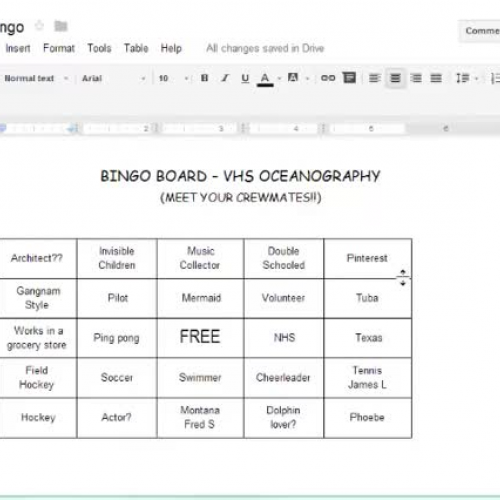The height and width of the screenshot is (500, 500).
Task: Click the Mermaid cell
Action: [200, 298]
